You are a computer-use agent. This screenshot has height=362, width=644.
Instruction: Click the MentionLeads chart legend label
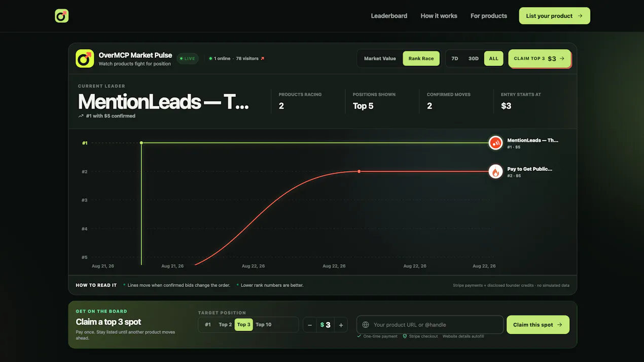[x=532, y=140]
